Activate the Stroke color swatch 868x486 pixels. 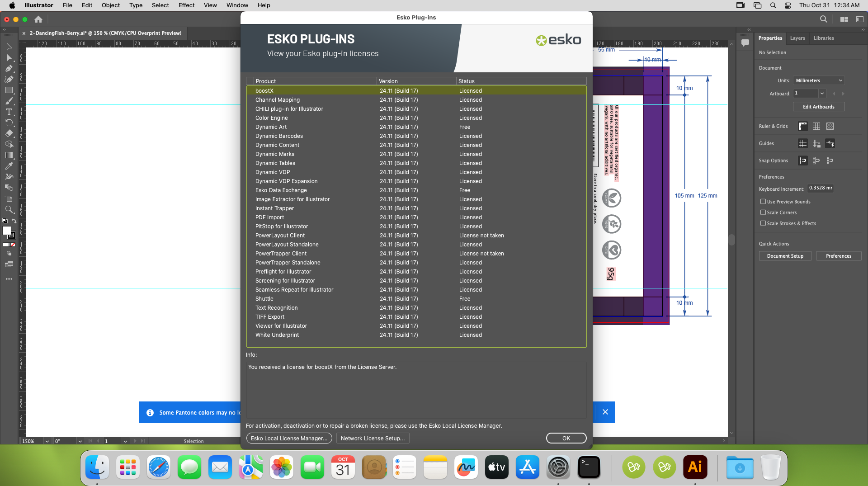[x=12, y=236]
